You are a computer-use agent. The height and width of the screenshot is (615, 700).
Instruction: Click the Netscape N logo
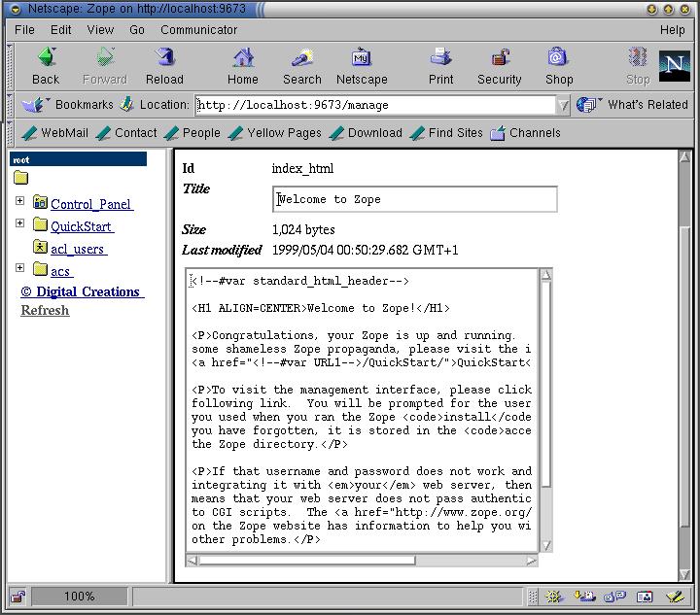pyautogui.click(x=674, y=65)
